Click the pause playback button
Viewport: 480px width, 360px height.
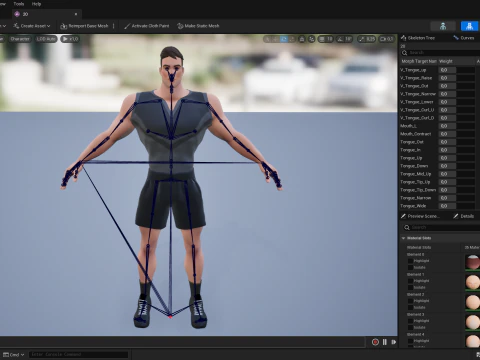click(x=385, y=342)
